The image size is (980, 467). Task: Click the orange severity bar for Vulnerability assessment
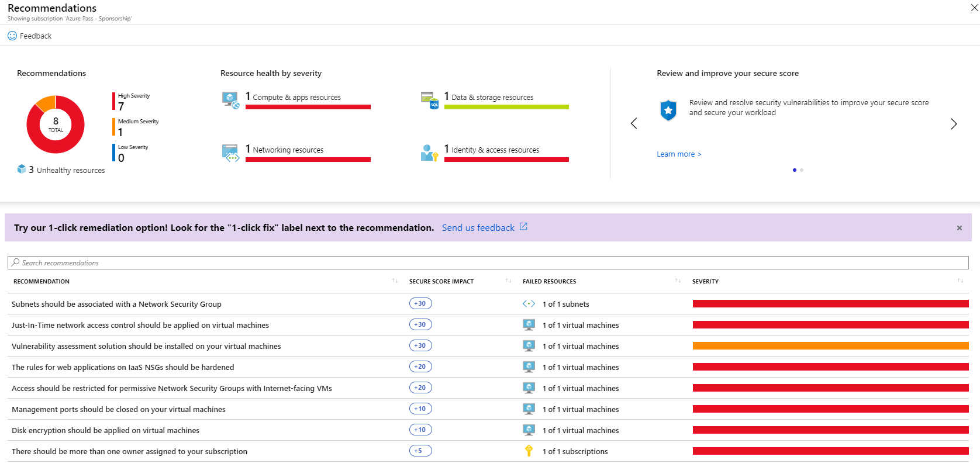830,346
